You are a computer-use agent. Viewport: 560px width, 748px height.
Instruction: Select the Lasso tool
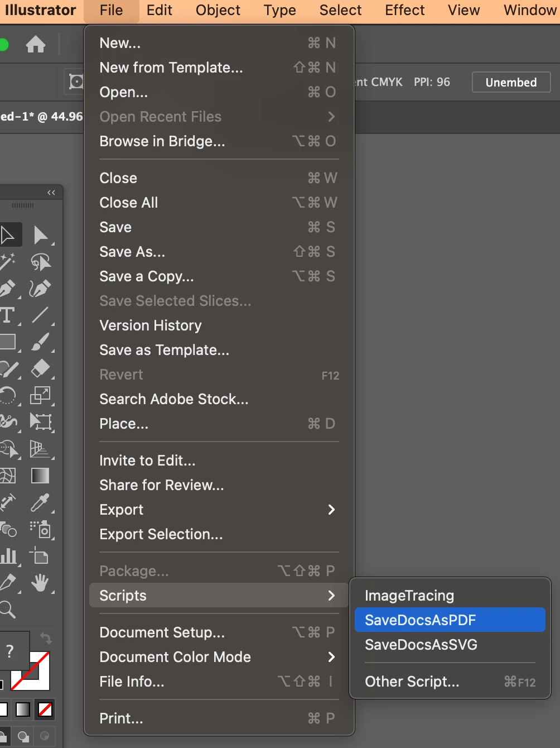pos(41,261)
